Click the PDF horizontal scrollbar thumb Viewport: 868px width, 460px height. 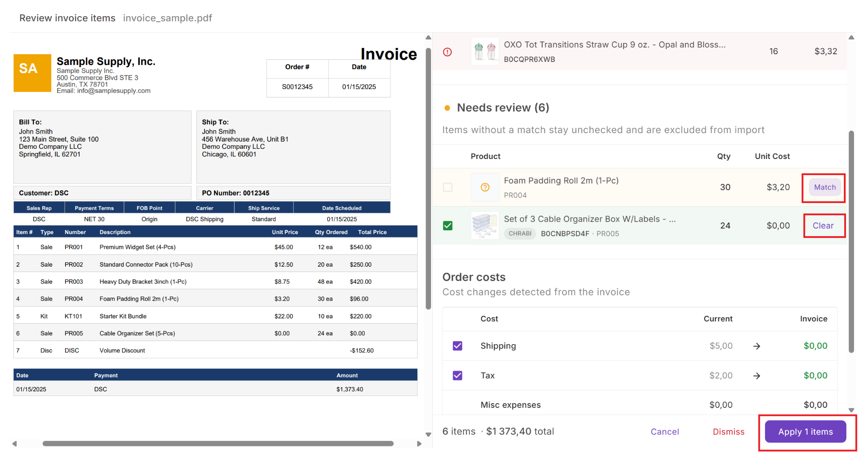(x=218, y=443)
